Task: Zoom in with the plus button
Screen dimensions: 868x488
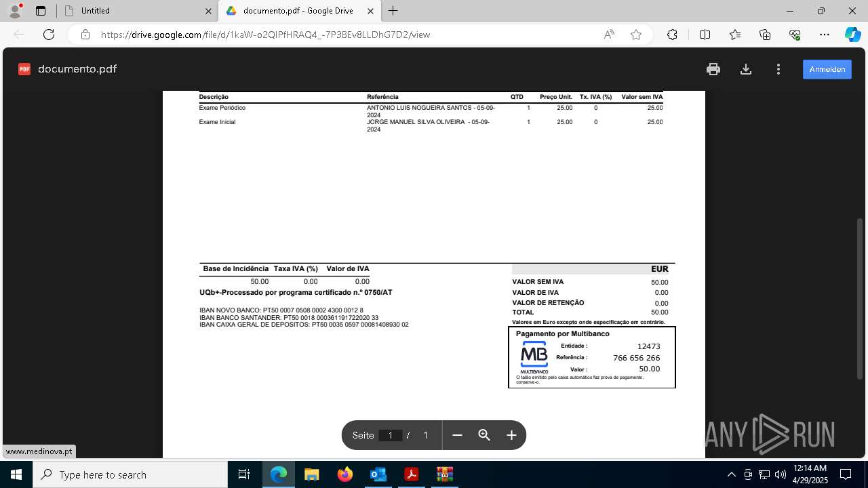Action: 511,435
